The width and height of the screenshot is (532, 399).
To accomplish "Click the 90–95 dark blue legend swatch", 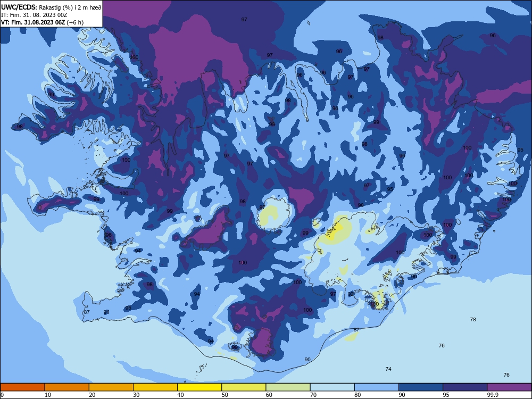I will [x=421, y=387].
